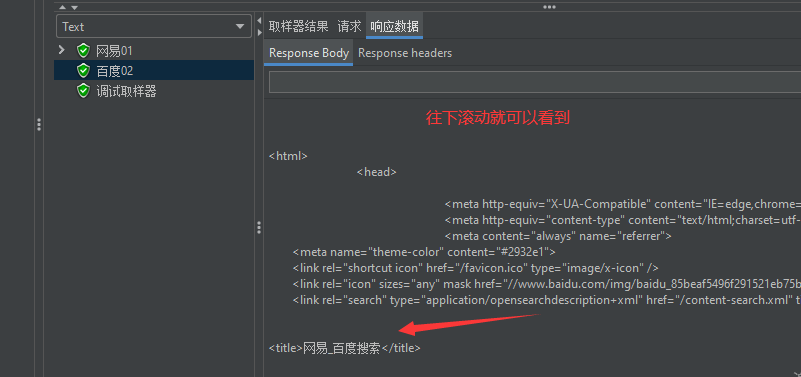Click the link rel="icon" sizes="any" line

tap(547, 284)
